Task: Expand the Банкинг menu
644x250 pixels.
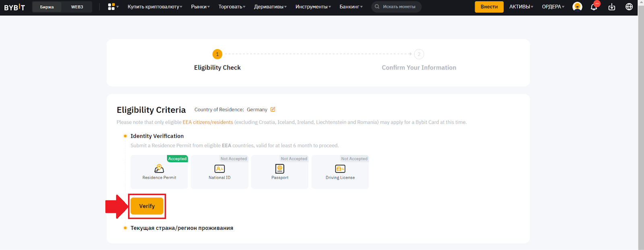Action: click(x=351, y=7)
